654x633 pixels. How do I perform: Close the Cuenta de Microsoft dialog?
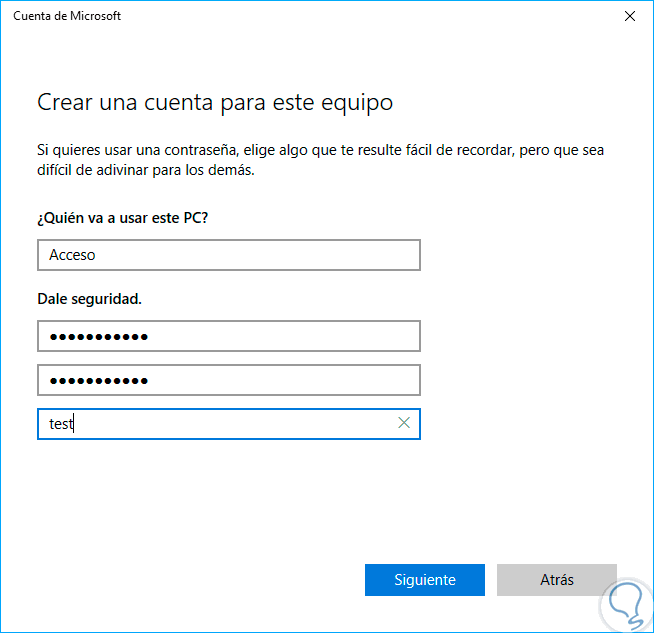click(630, 16)
